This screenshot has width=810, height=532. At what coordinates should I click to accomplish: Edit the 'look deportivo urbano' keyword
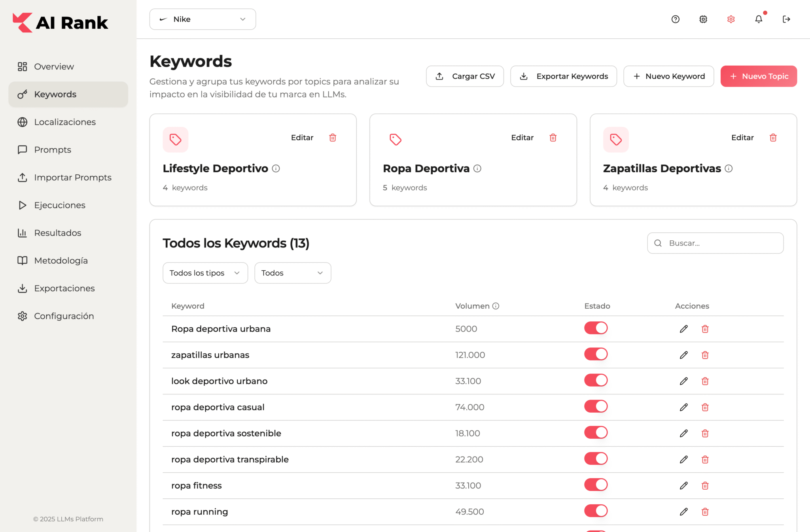pos(683,381)
